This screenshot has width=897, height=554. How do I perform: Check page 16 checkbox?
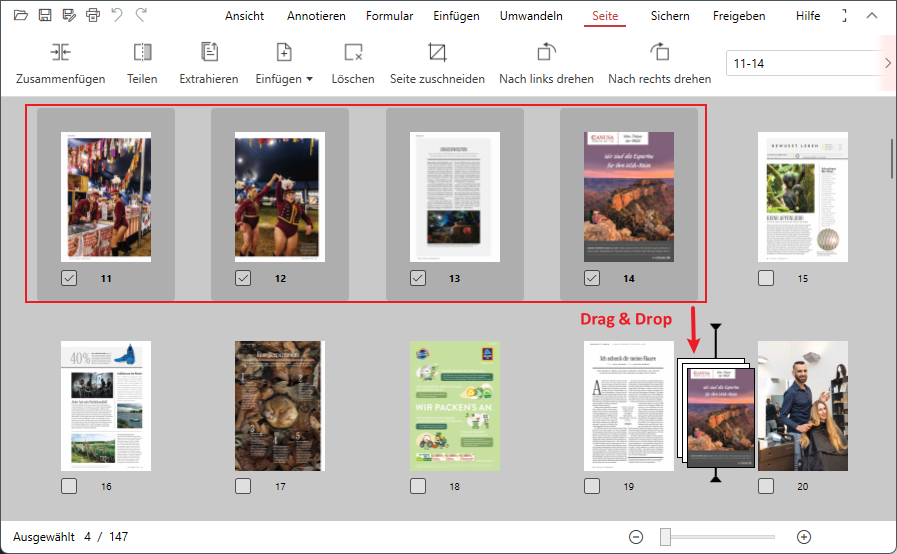click(x=69, y=486)
